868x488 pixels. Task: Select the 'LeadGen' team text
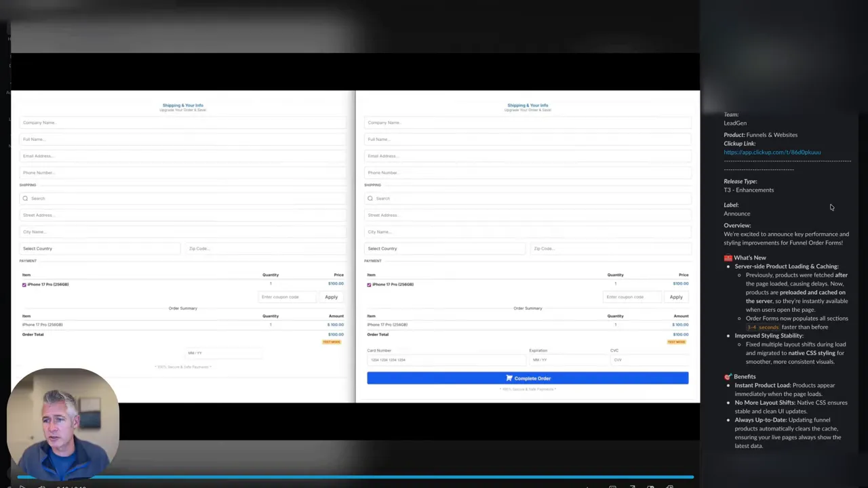735,123
